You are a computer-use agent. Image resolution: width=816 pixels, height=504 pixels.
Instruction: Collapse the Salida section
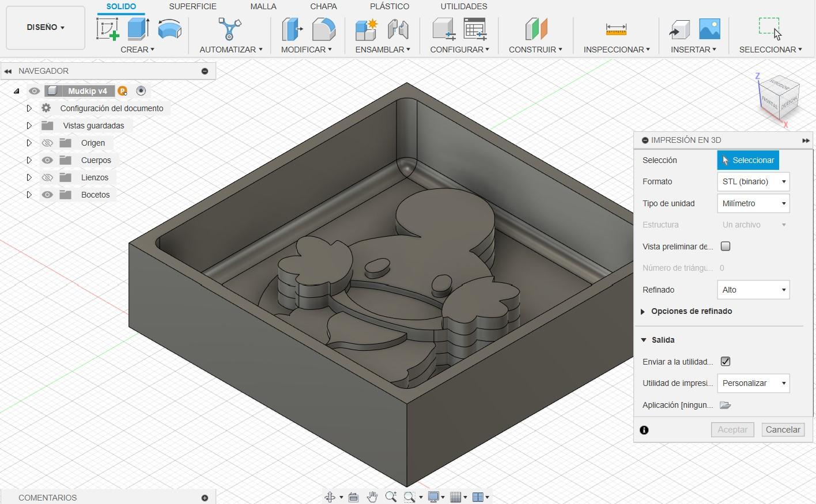644,340
